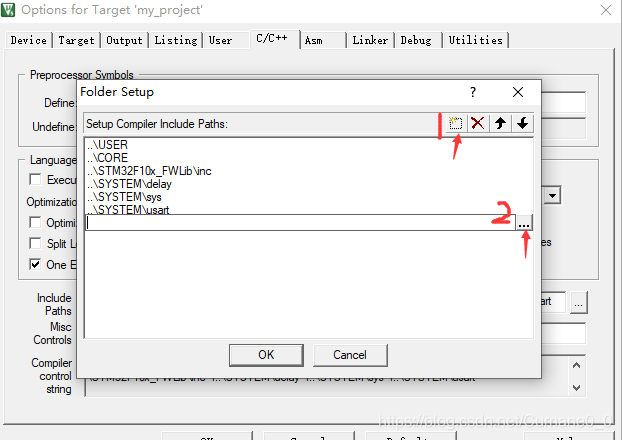
Task: Close the Folder Setup dialog
Action: point(518,92)
